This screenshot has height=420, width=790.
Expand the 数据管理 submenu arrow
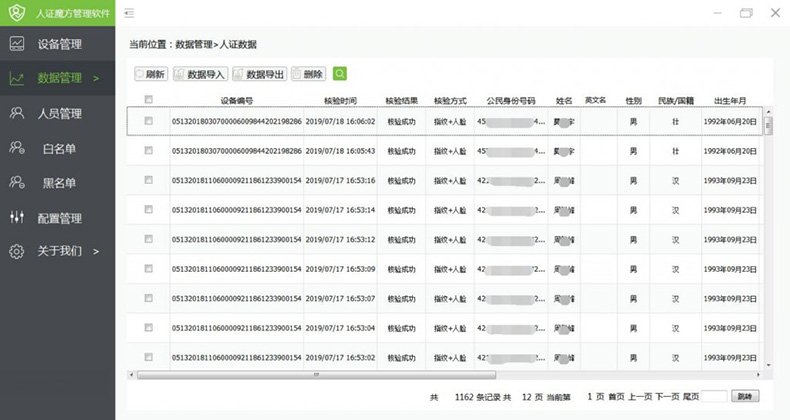tap(96, 78)
